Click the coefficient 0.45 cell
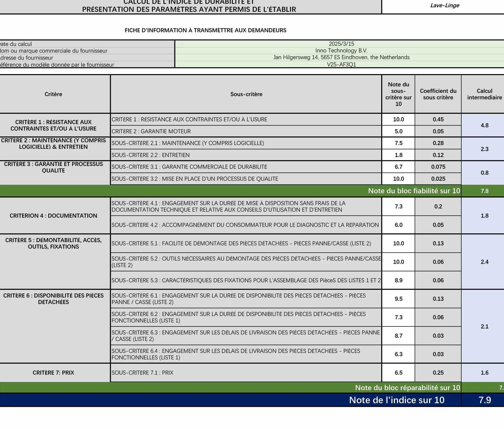 (438, 119)
